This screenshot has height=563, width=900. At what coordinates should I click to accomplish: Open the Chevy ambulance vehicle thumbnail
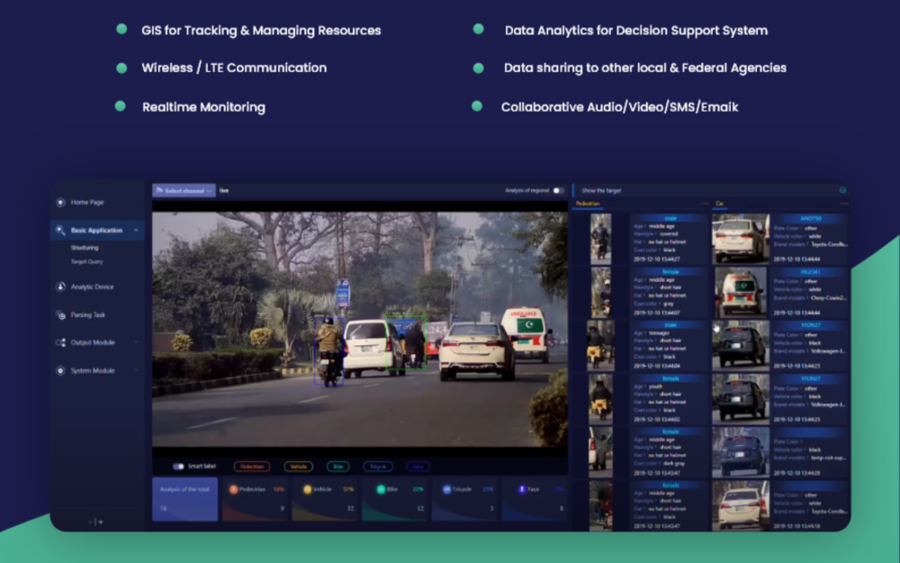click(740, 293)
